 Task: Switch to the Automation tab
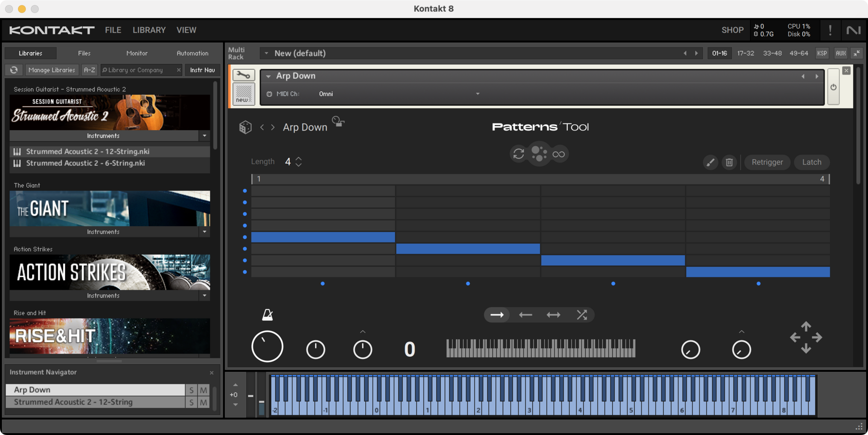click(193, 53)
